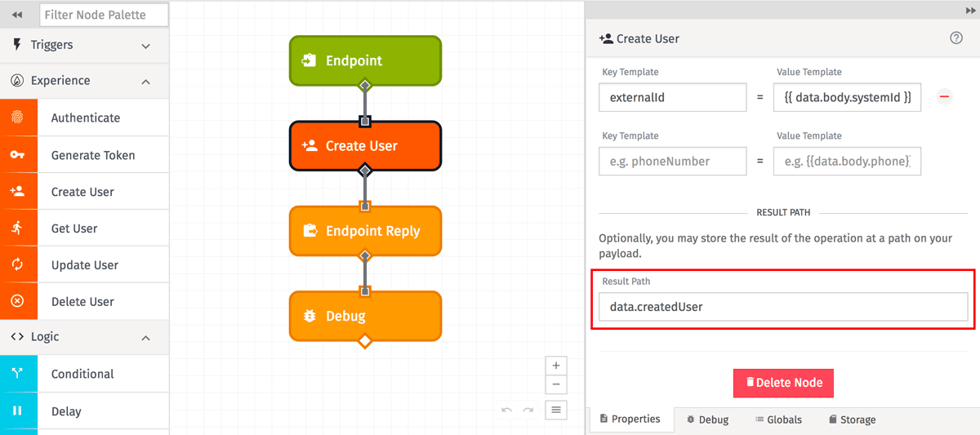
Task: Click the help question mark icon
Action: point(956,38)
